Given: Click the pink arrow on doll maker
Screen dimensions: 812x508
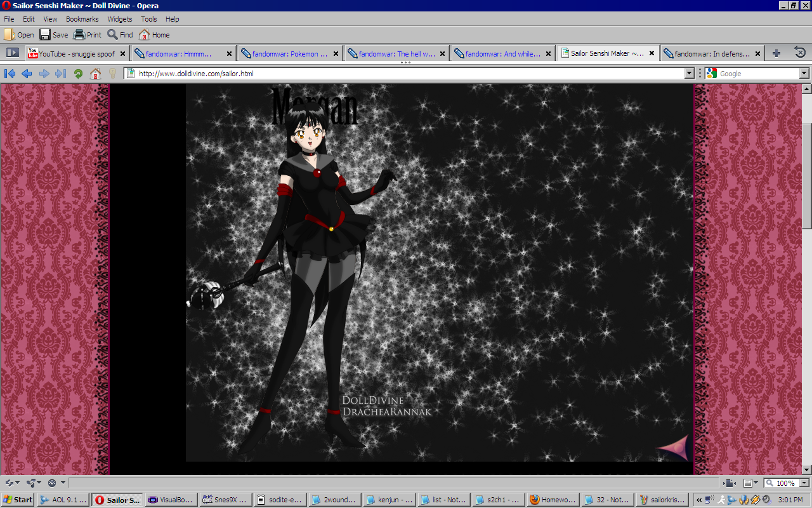Looking at the screenshot, I should [673, 448].
